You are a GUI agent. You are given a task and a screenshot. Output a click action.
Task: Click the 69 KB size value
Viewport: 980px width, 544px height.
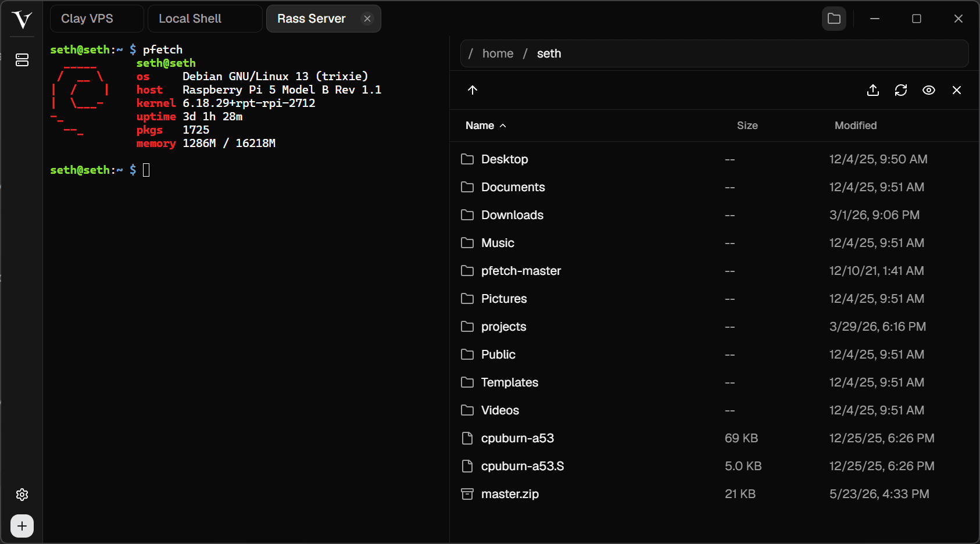pyautogui.click(x=741, y=438)
